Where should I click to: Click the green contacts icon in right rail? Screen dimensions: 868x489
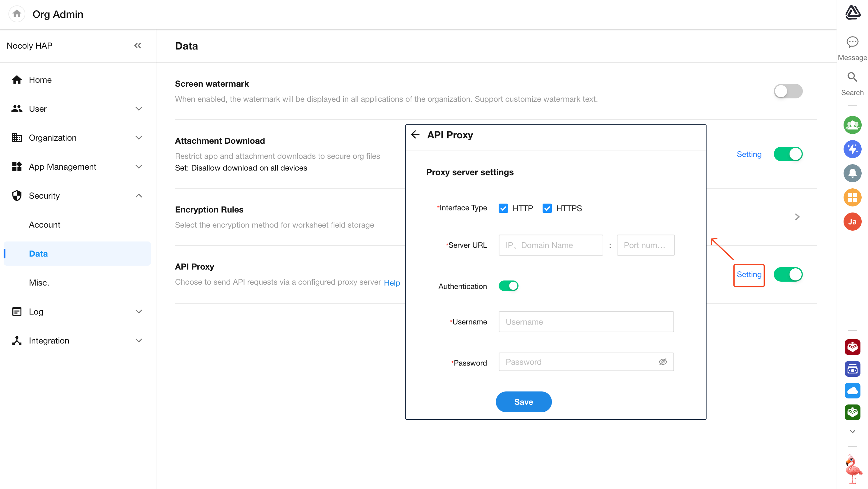[x=852, y=125]
